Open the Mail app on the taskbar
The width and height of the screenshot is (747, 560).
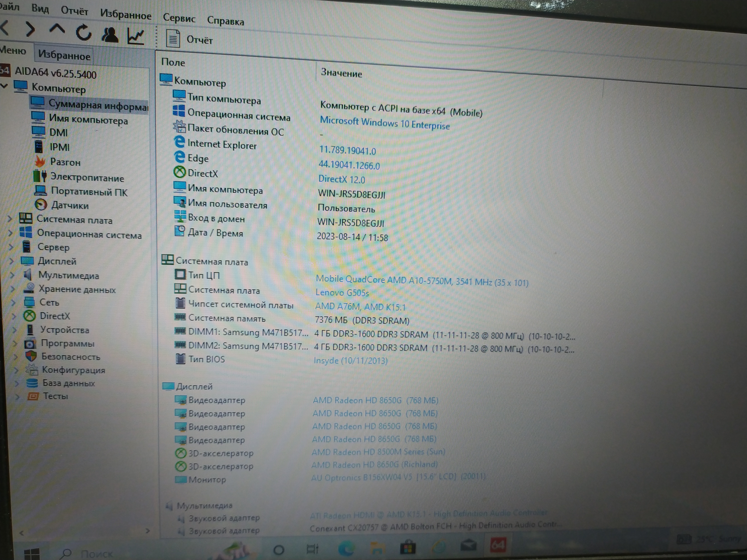(468, 546)
